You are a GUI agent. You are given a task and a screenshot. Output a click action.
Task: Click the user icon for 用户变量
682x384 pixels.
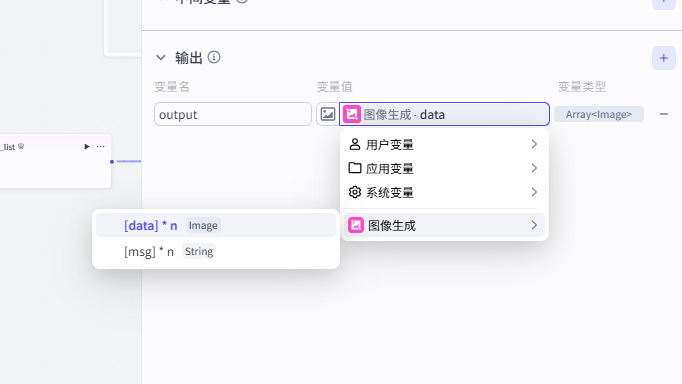pyautogui.click(x=355, y=144)
